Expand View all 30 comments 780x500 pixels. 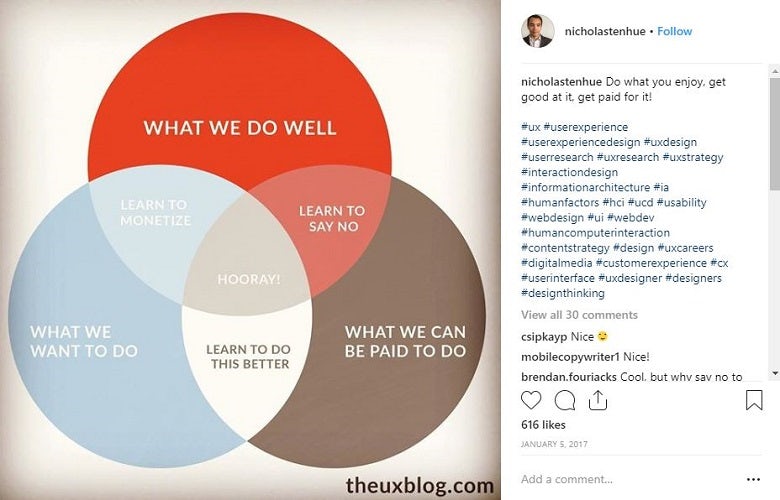point(579,315)
